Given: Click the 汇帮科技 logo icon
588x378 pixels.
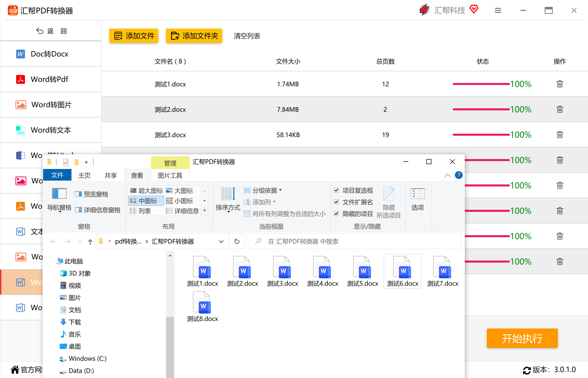Looking at the screenshot, I should (x=424, y=10).
